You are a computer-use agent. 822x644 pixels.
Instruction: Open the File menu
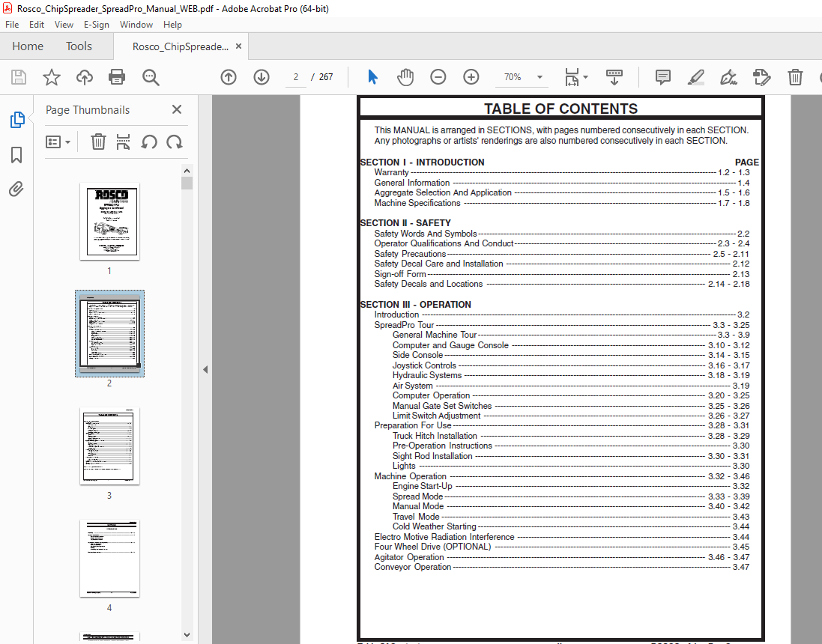click(x=12, y=25)
